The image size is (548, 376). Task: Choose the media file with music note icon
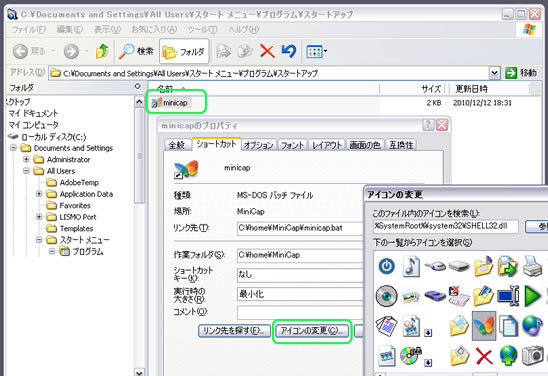(411, 326)
